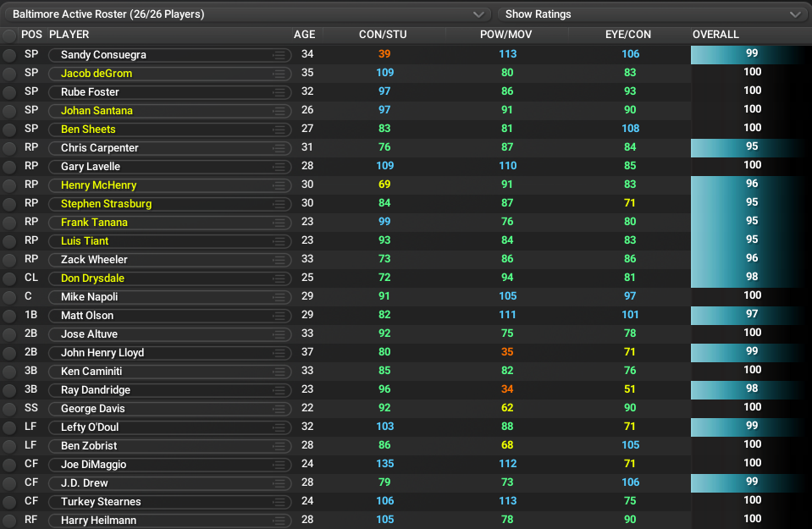Click the overall rating bar for Chris Carpenter
The width and height of the screenshot is (812, 529).
[x=750, y=148]
